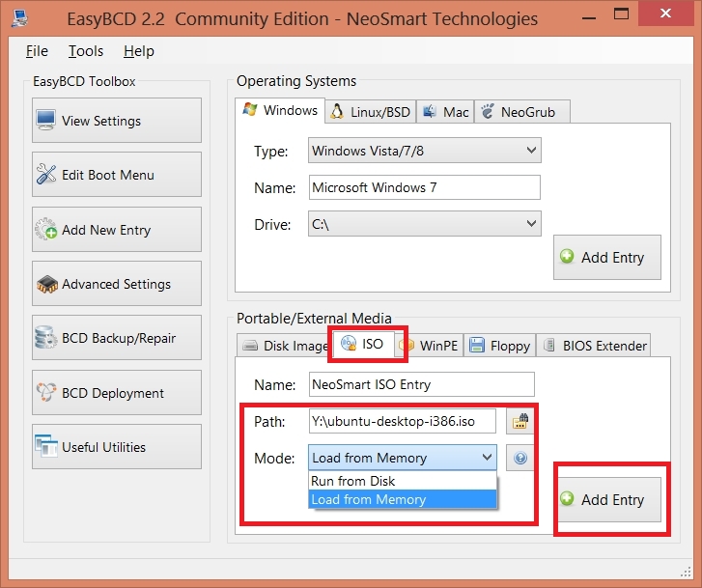The image size is (702, 588).
Task: Click the green plus on upper Add Entry
Action: 567,256
